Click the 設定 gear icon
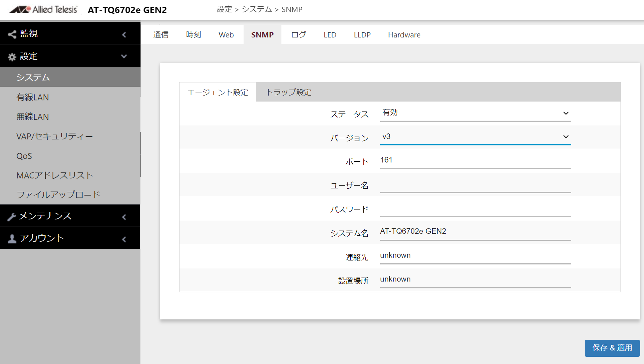Viewport: 644px width, 364px height. (12, 57)
